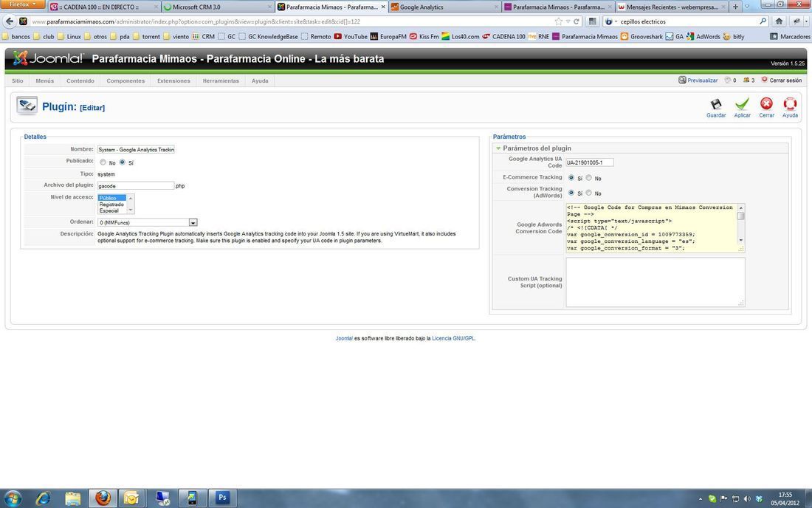The image size is (812, 508).
Task: Set Conversion Tracking (AdWords) to Sí
Action: tap(571, 193)
